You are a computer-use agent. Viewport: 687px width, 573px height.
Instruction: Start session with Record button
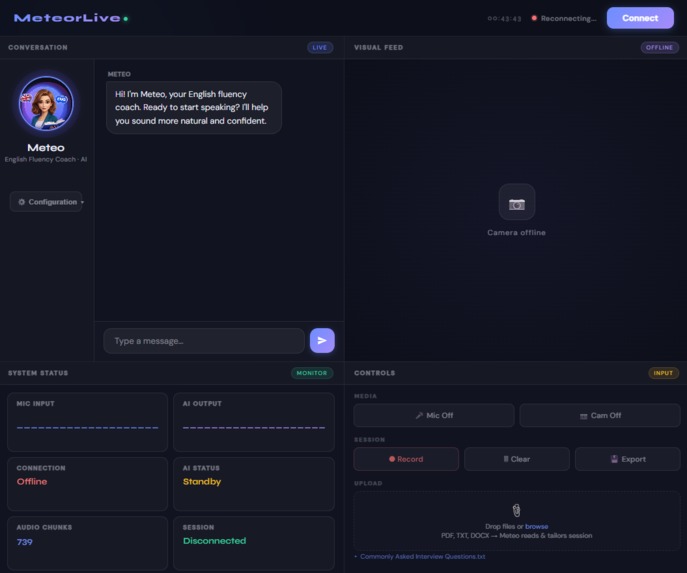coord(406,459)
